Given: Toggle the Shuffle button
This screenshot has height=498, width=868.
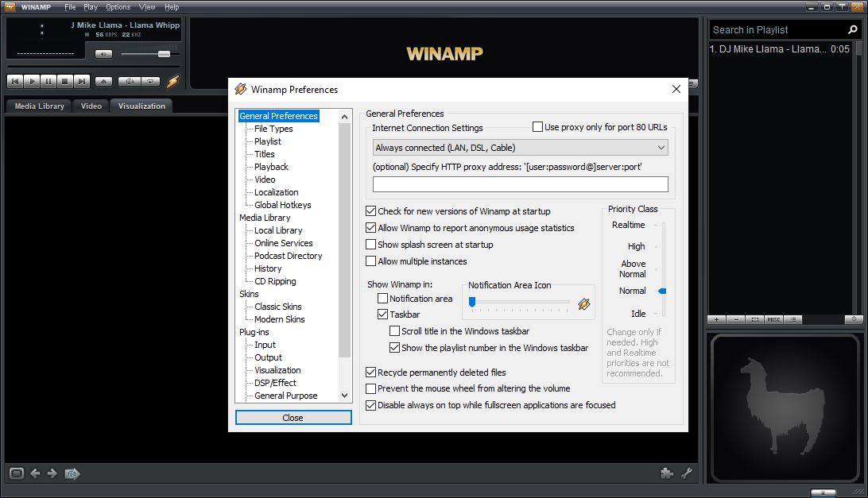Looking at the screenshot, I should (x=129, y=81).
